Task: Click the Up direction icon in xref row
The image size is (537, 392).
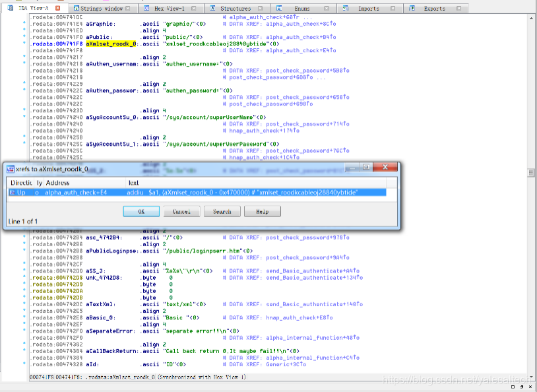Action: pos(13,193)
